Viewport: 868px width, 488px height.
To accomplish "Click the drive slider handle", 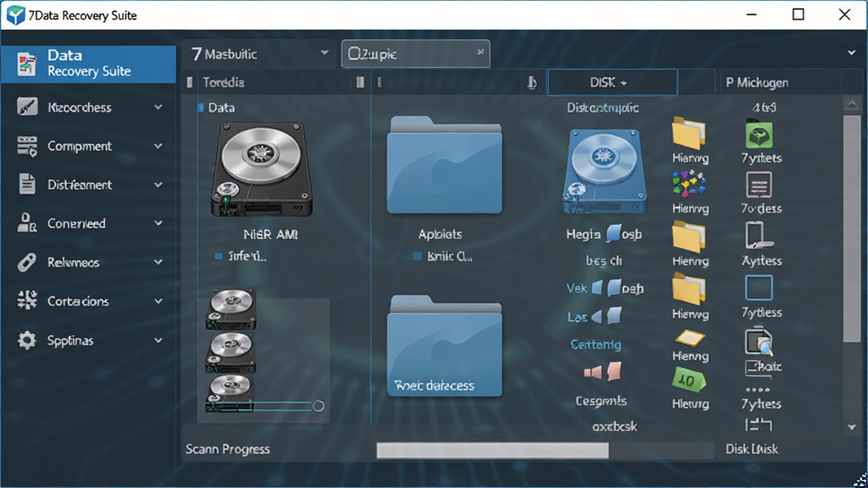I will coord(319,406).
